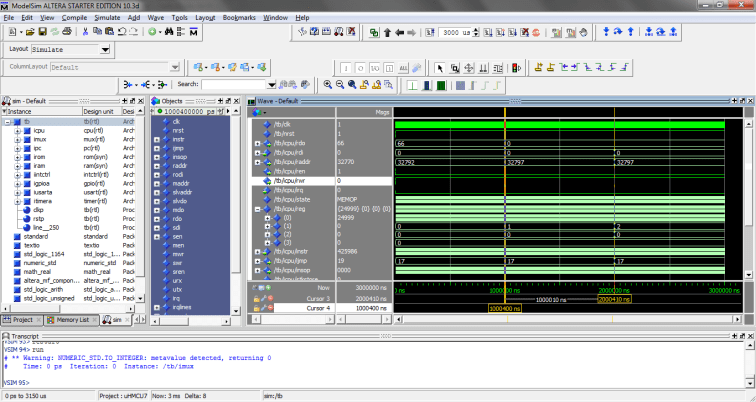The image size is (756, 402).
Task: Expand the /tb/icpu/raddr signal
Action: point(257,161)
